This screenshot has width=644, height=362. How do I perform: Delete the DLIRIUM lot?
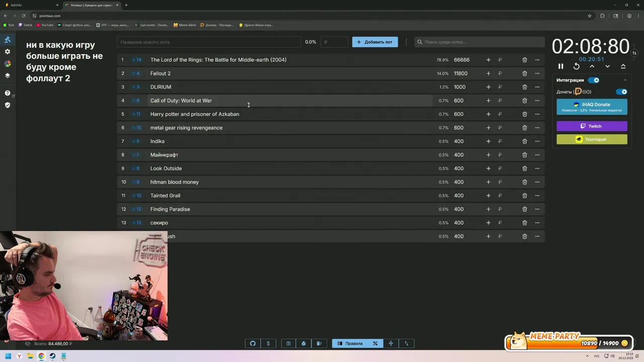525,87
